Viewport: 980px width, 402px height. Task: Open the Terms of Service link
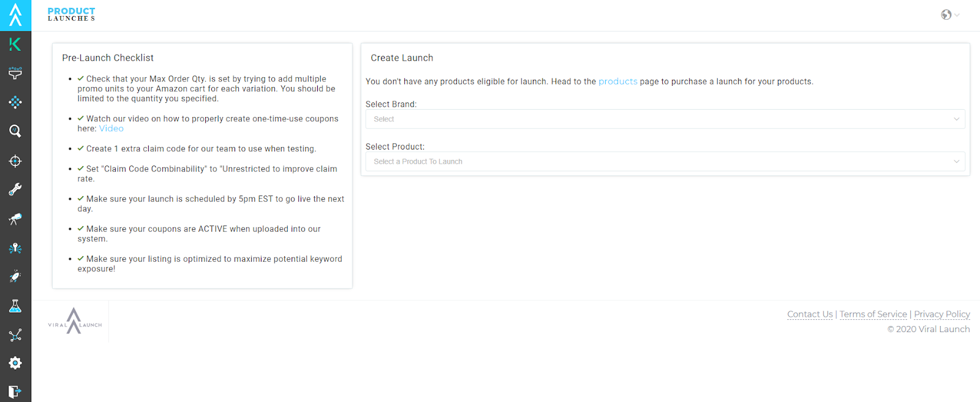coord(873,314)
